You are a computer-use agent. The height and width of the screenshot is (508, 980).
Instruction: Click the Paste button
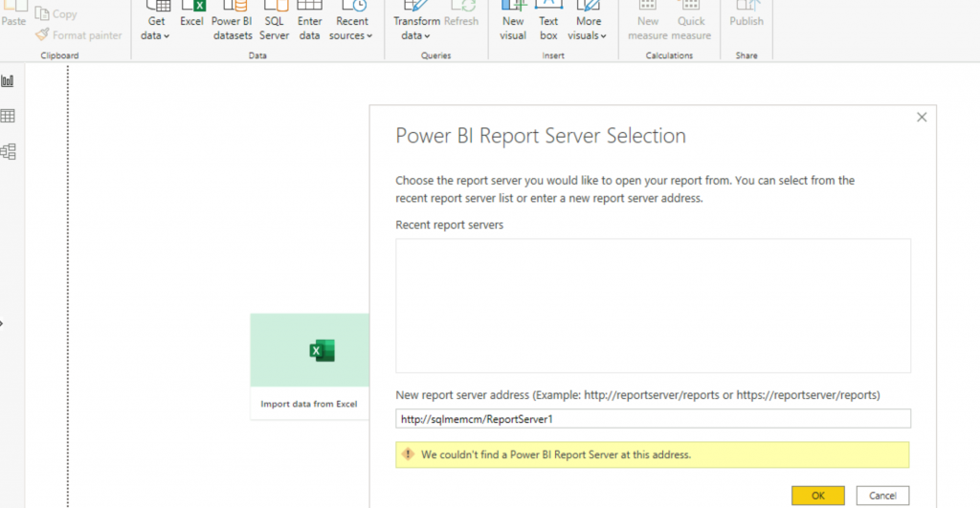13,13
